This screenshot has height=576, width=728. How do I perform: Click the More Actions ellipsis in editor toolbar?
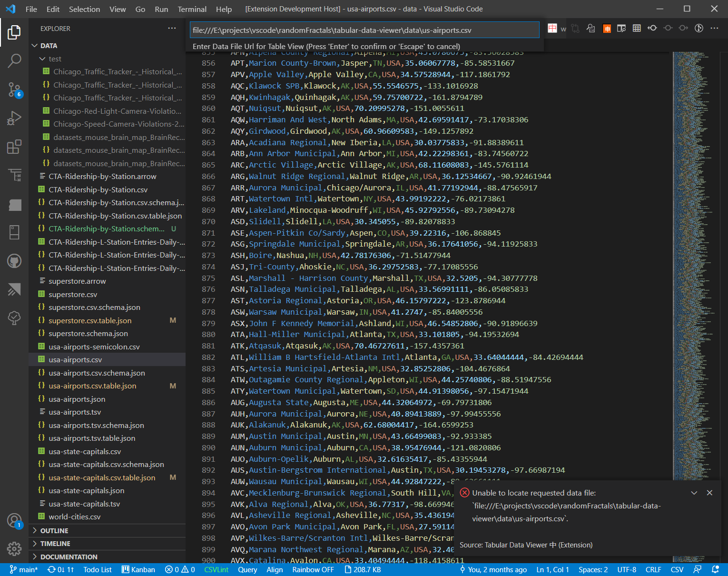pos(715,28)
